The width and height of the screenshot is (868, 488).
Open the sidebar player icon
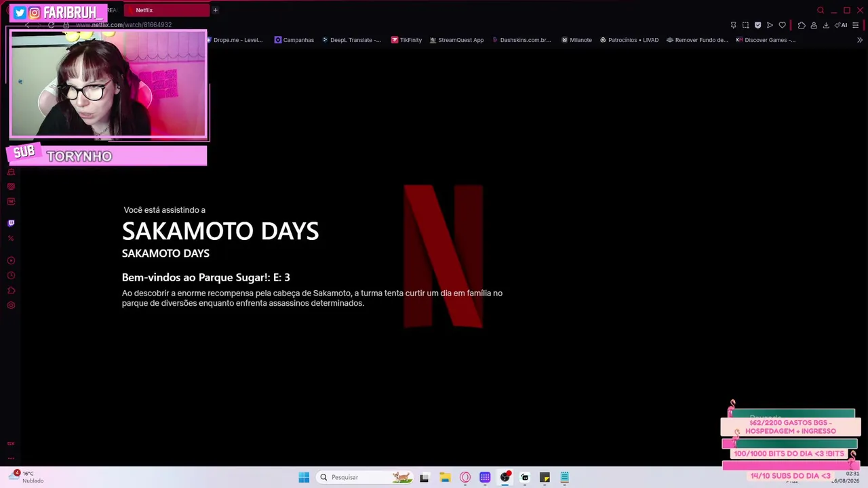(x=11, y=260)
